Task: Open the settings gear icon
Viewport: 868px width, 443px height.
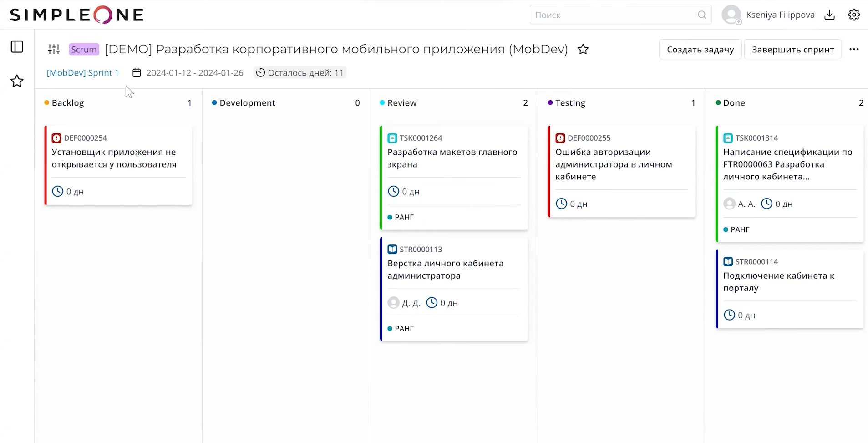Action: click(x=854, y=15)
